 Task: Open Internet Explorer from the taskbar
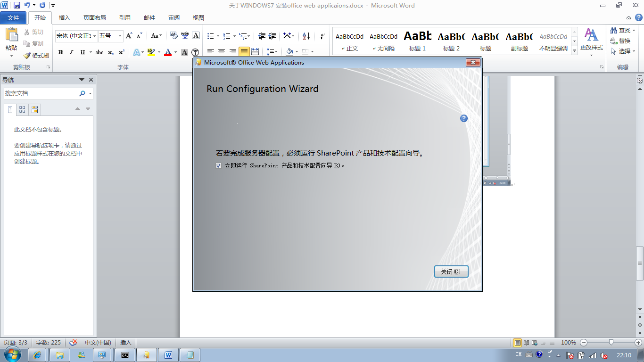pos(38,355)
